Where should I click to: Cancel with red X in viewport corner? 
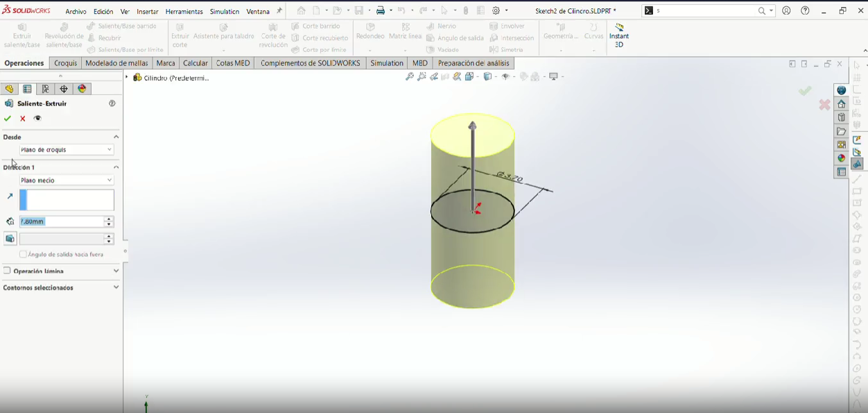tap(824, 105)
